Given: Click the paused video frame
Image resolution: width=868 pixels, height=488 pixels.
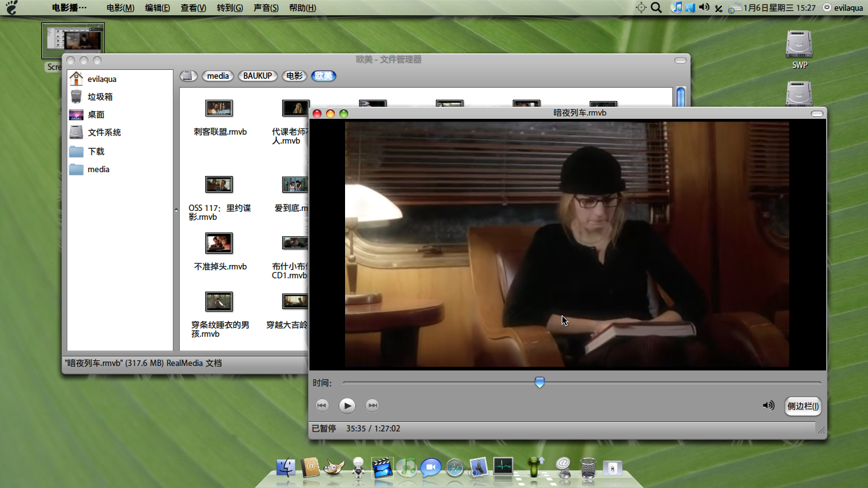Looking at the screenshot, I should 567,244.
